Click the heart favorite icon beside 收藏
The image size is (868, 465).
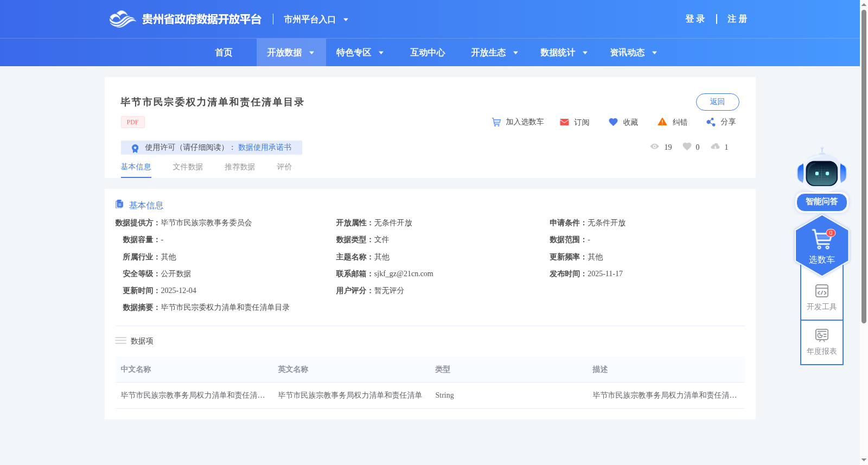click(613, 122)
